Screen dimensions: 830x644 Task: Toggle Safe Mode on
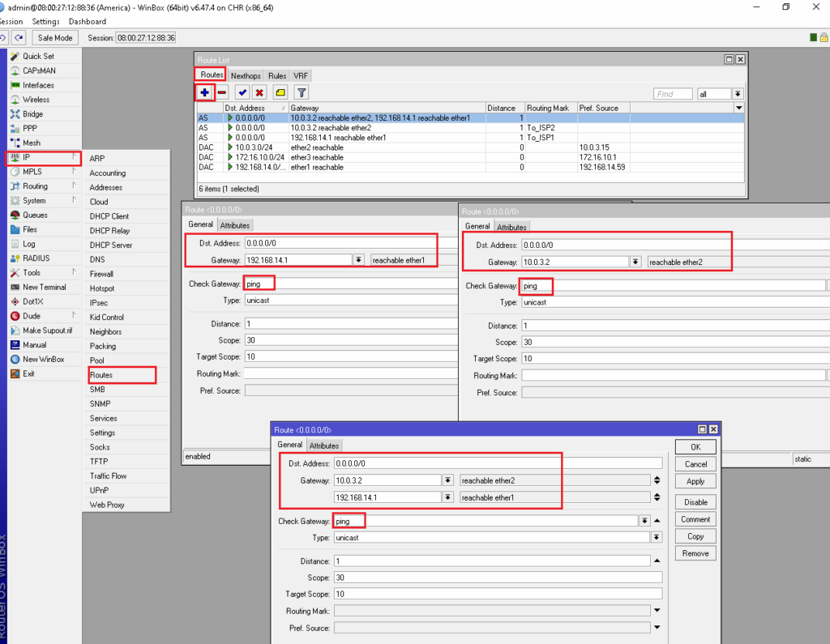pyautogui.click(x=54, y=37)
